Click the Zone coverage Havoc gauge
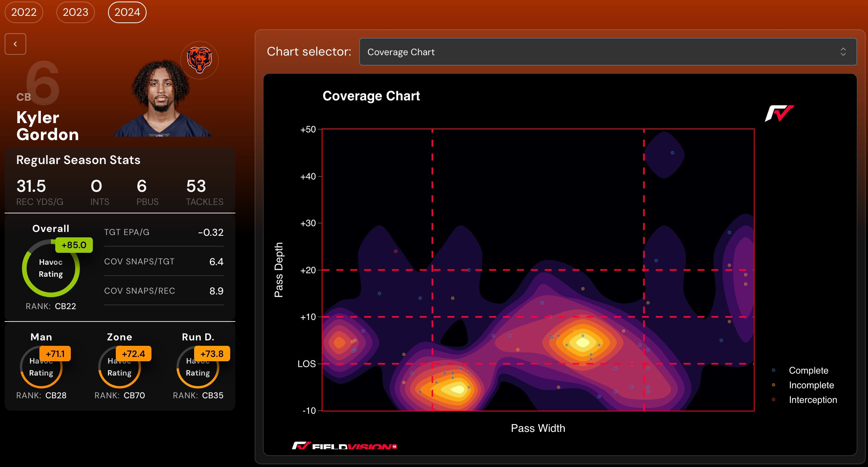The height and width of the screenshot is (467, 868). [120, 367]
